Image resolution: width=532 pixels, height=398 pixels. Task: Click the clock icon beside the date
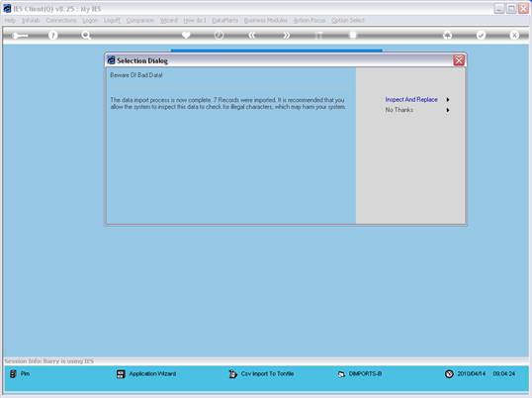pos(449,374)
